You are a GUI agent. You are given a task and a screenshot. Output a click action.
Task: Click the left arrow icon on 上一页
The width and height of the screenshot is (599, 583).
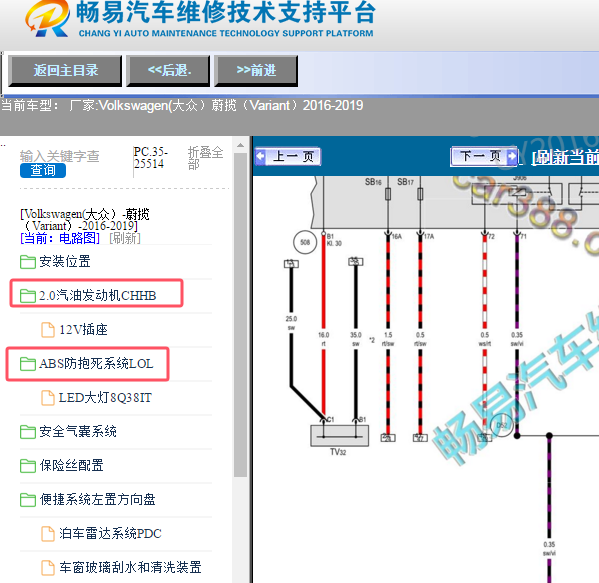(x=261, y=156)
